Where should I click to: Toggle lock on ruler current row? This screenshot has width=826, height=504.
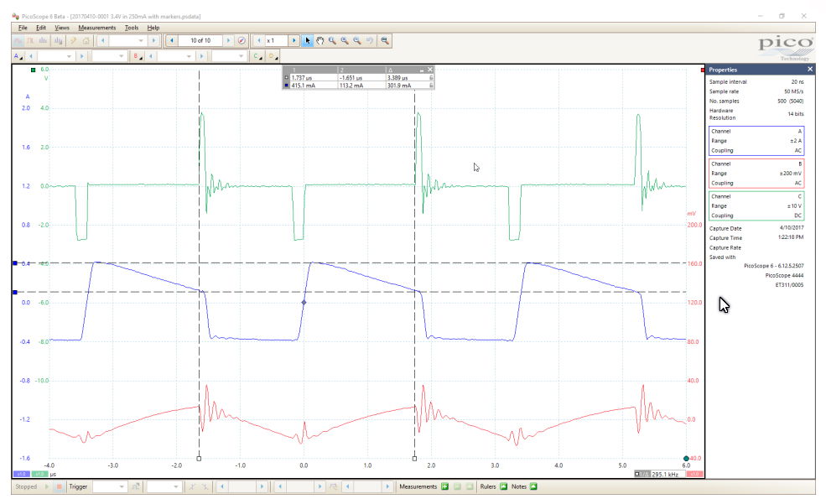431,86
